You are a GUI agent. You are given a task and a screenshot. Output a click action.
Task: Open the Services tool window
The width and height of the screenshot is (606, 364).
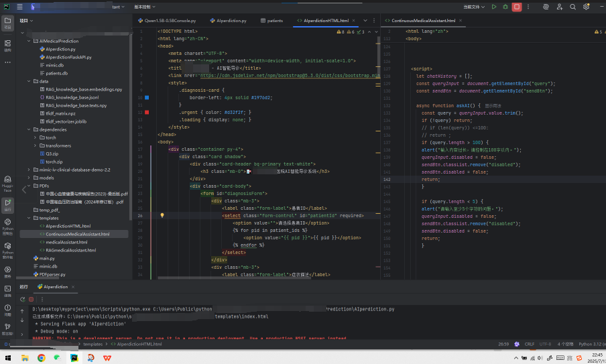tap(8, 272)
